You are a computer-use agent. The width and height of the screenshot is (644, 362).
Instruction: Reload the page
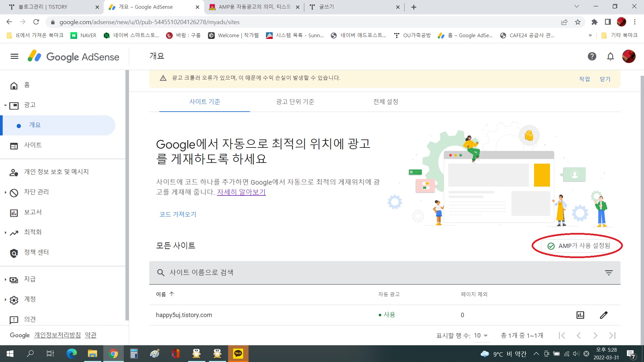36,22
